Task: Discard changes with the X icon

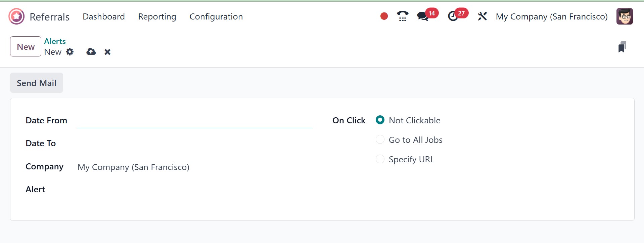Action: (107, 52)
